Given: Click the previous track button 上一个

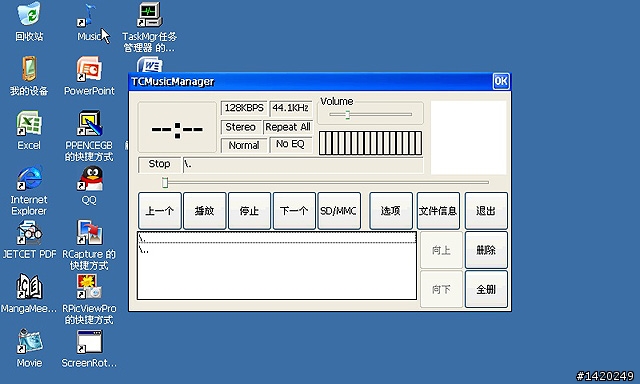Looking at the screenshot, I should [160, 211].
